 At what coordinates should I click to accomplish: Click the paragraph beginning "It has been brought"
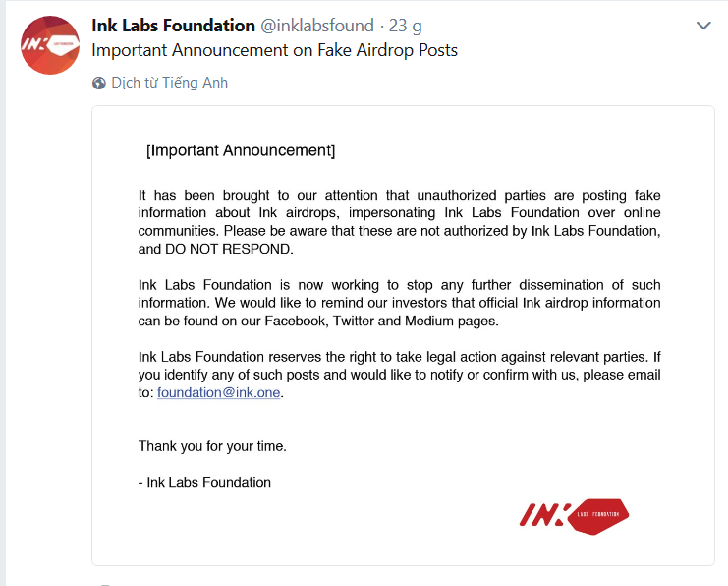click(x=399, y=221)
